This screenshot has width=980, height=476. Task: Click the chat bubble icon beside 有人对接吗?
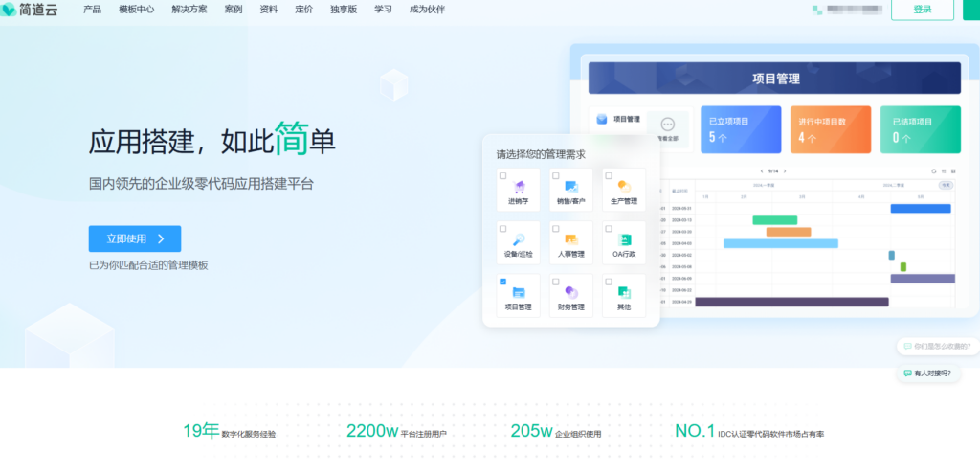tap(907, 374)
